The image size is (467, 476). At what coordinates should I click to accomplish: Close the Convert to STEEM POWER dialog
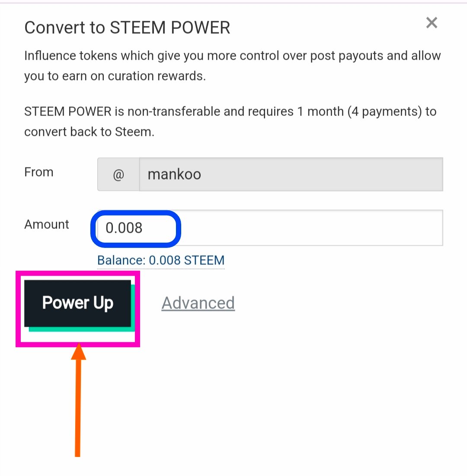tap(432, 23)
